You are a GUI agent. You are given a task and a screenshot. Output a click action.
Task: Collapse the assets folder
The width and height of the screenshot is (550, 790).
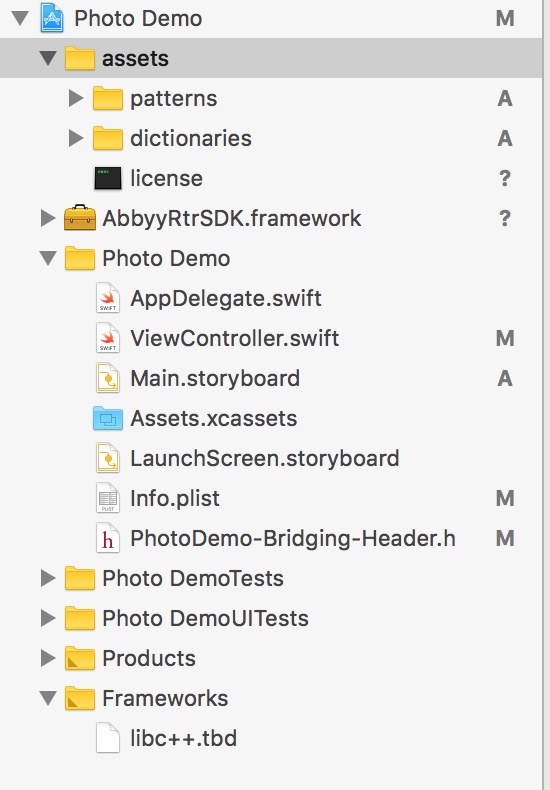48,58
